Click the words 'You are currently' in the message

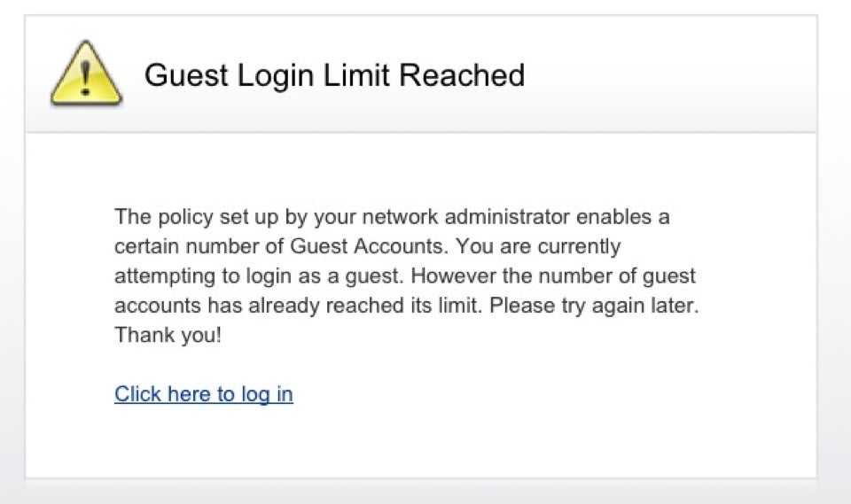point(538,247)
